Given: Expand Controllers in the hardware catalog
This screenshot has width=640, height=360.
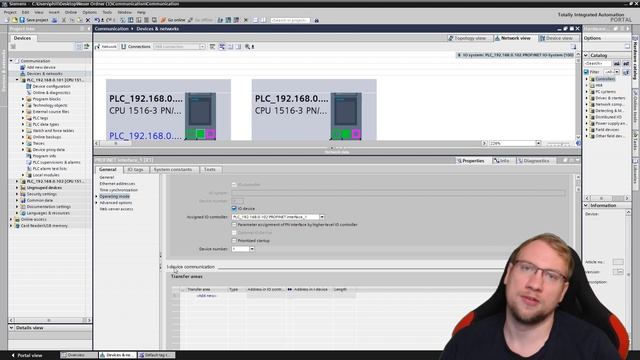Looking at the screenshot, I should [587, 79].
